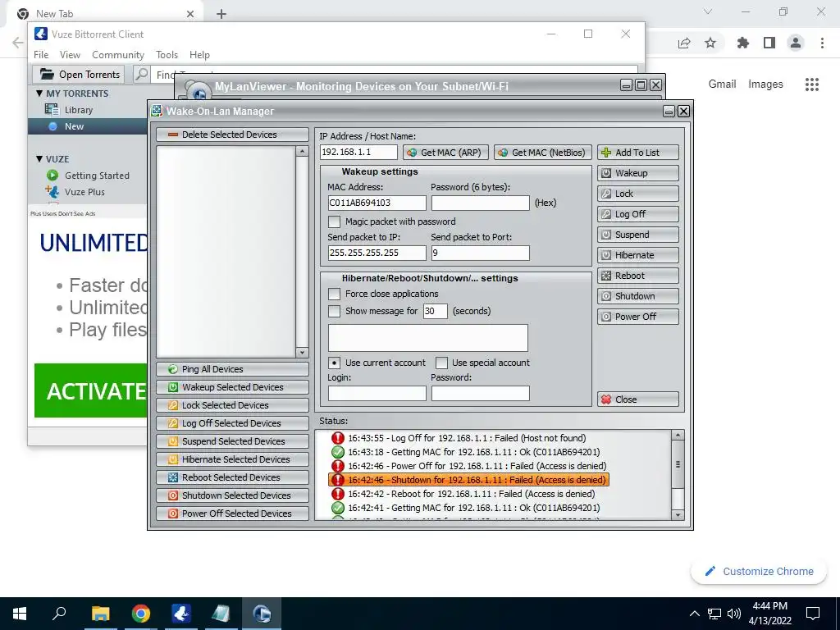Viewport: 840px width, 630px height.
Task: Click Open Torrents in Vuze toolbar
Action: (80, 75)
